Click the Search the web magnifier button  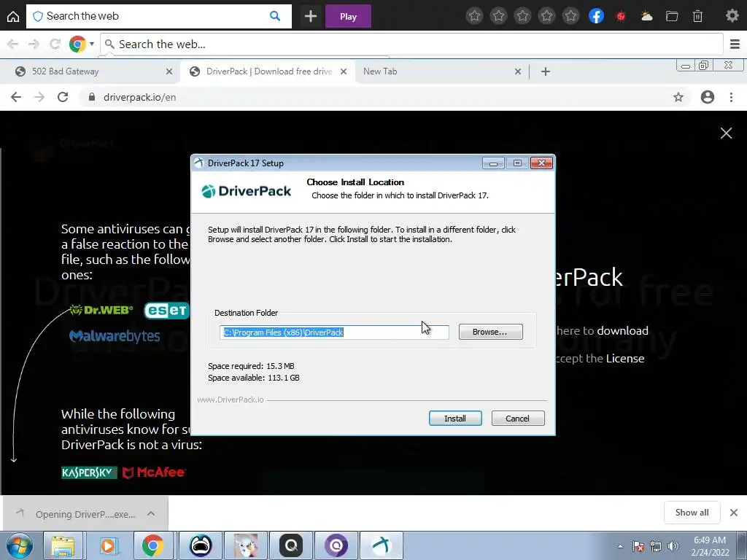pos(275,16)
